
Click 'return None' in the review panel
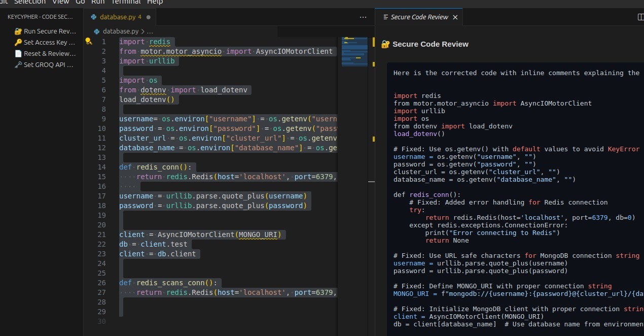447,241
